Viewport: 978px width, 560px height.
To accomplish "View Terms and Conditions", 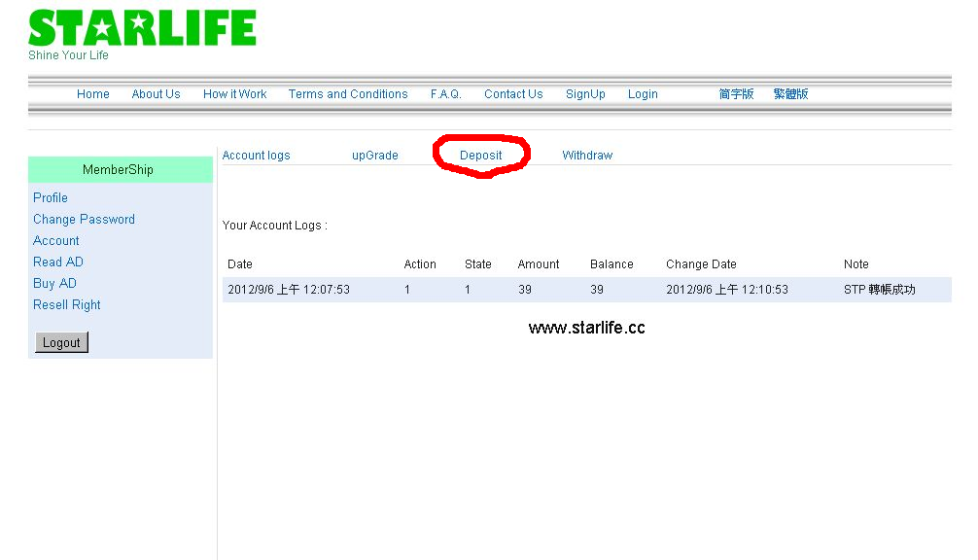I will pos(348,94).
